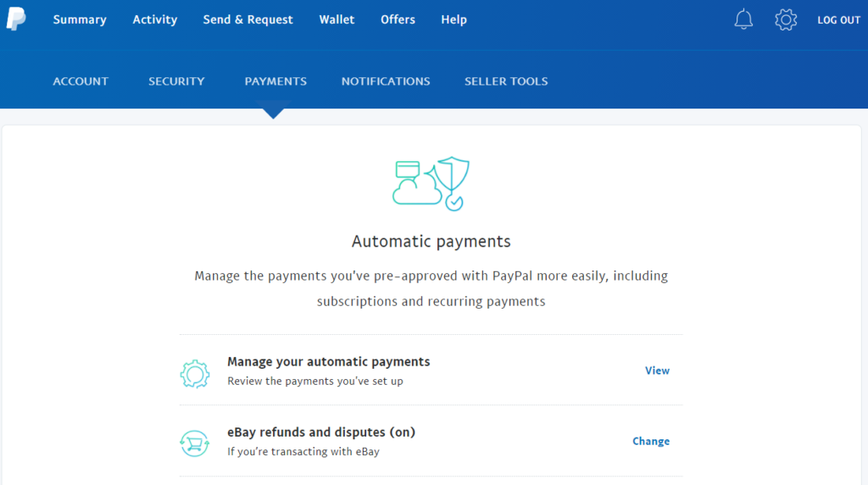
Task: Click 'eBay refunds and disputes (on)' title
Action: click(321, 432)
